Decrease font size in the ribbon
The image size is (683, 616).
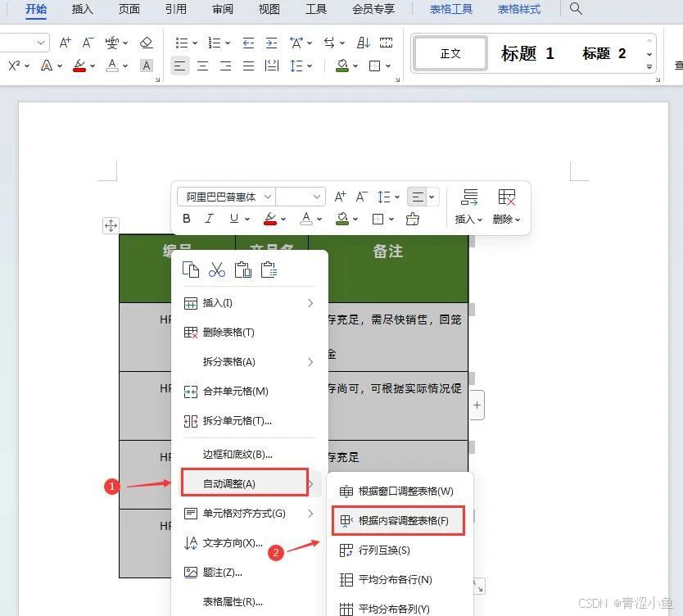click(88, 43)
